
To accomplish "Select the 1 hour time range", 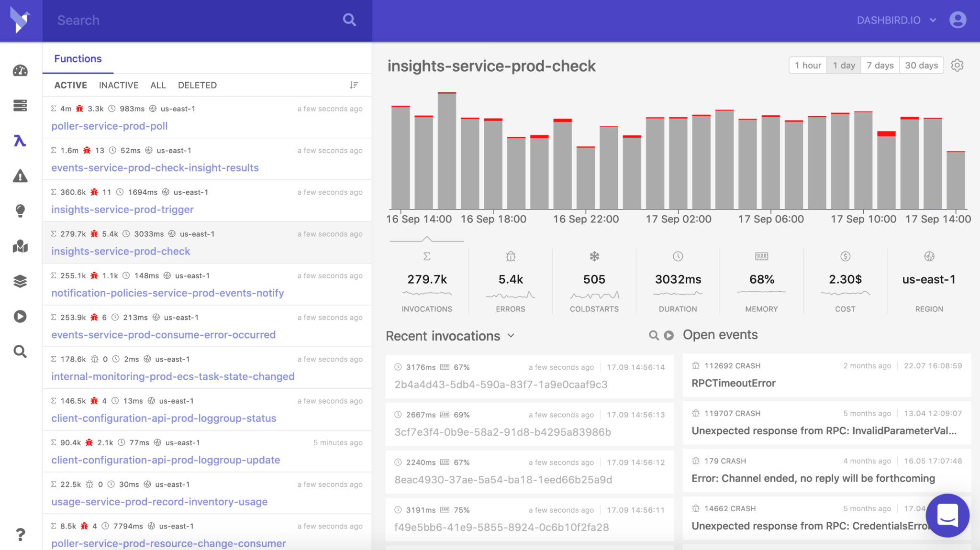I will pyautogui.click(x=808, y=66).
